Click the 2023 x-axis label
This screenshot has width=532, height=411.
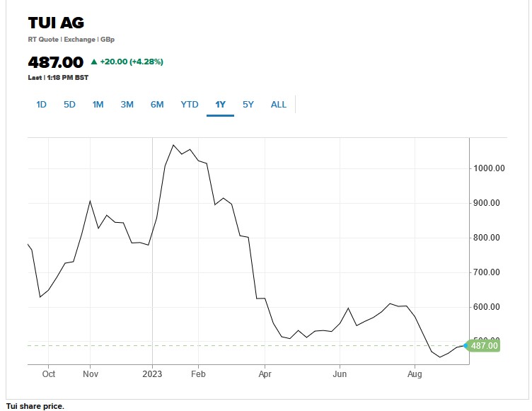(x=152, y=374)
